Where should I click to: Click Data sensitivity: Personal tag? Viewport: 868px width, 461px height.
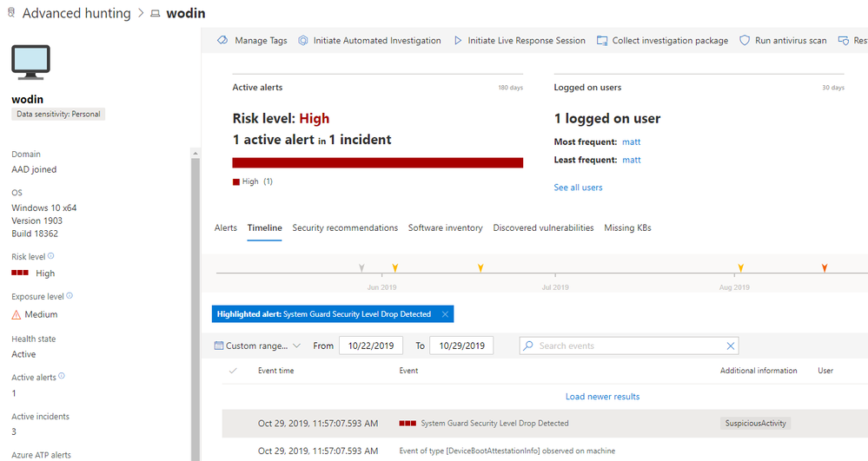(x=58, y=114)
